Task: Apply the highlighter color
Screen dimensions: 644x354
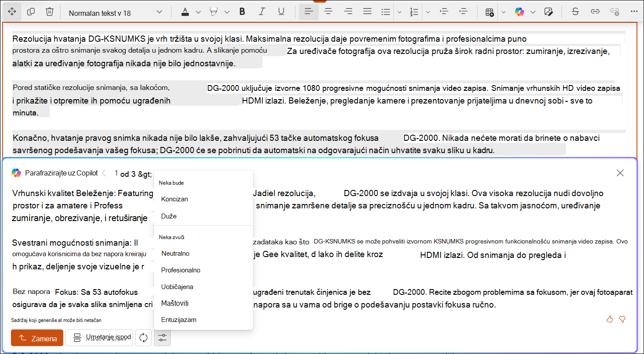Action: point(214,12)
